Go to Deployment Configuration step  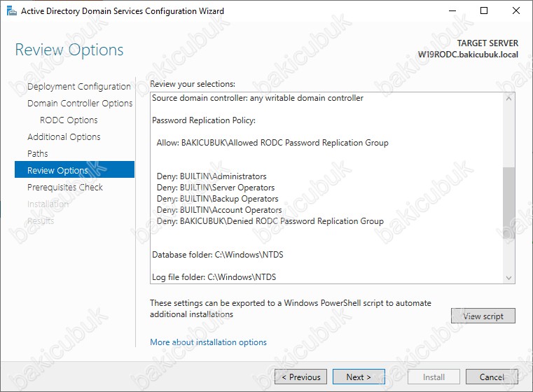coord(79,87)
